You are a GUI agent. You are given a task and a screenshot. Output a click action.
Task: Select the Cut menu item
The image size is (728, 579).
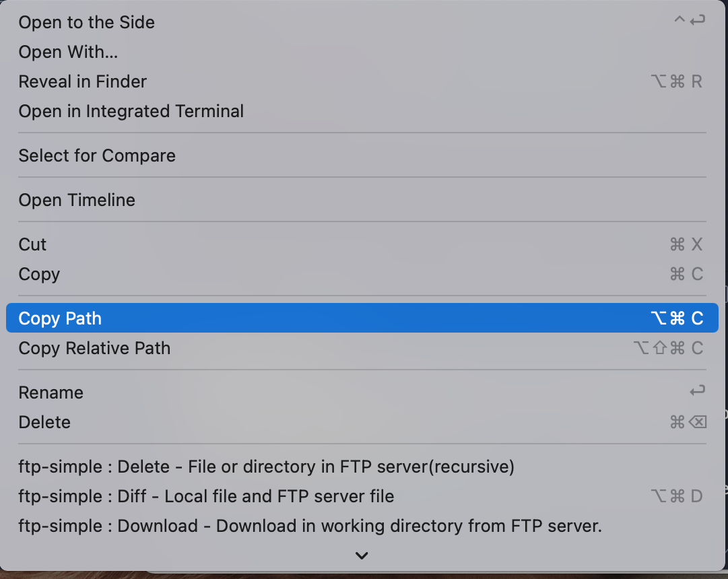click(362, 244)
